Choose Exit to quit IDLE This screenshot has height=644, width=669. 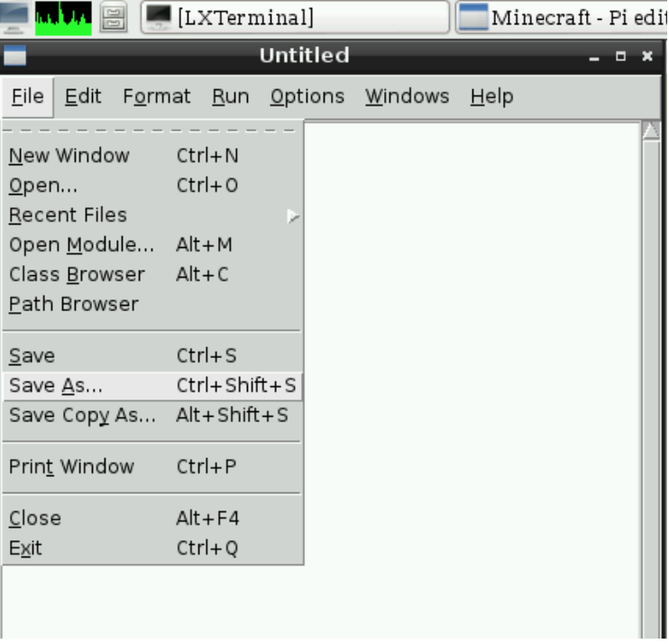(152, 548)
